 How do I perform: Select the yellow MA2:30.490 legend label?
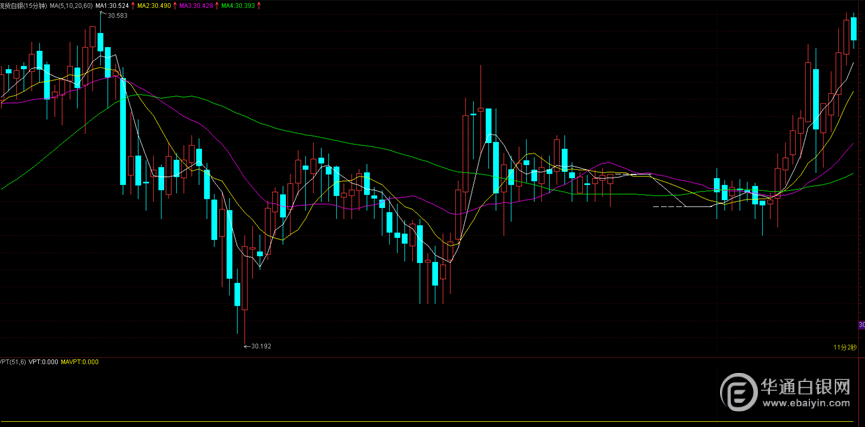click(153, 6)
